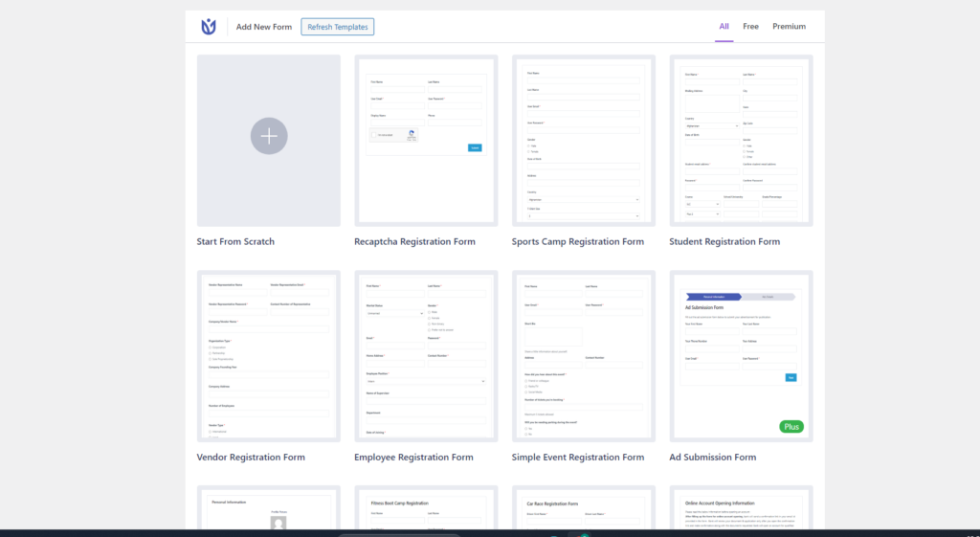Select the Employee Registration Form thumbnail
Viewport: 980px width, 537px height.
coord(426,356)
